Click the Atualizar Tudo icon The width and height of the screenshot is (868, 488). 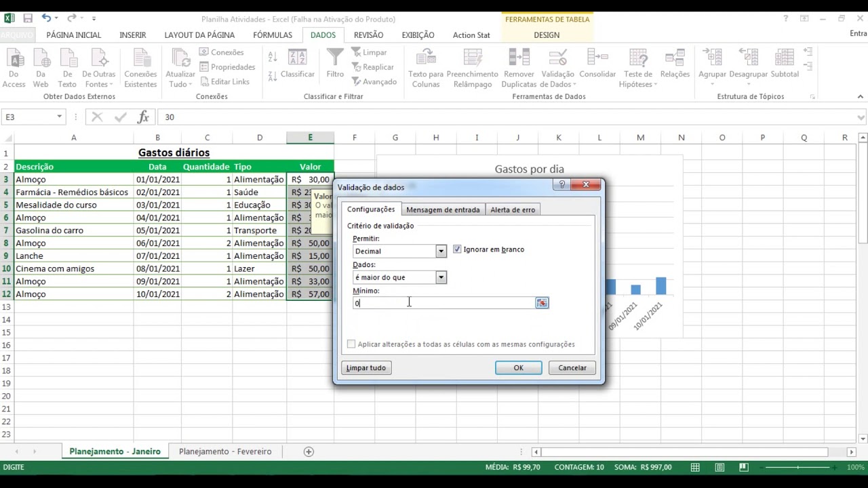tap(180, 58)
